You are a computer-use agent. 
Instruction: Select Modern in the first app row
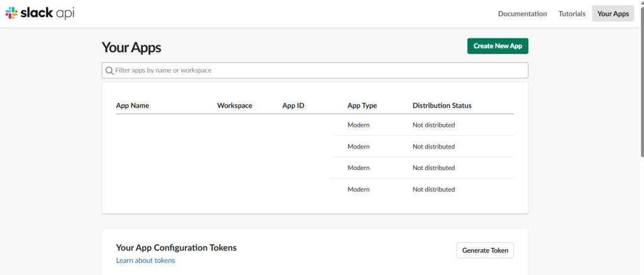358,125
